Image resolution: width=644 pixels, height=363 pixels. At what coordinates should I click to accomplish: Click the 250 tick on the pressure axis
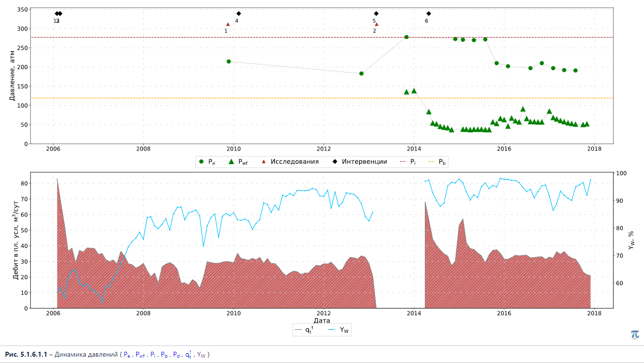(x=22, y=48)
